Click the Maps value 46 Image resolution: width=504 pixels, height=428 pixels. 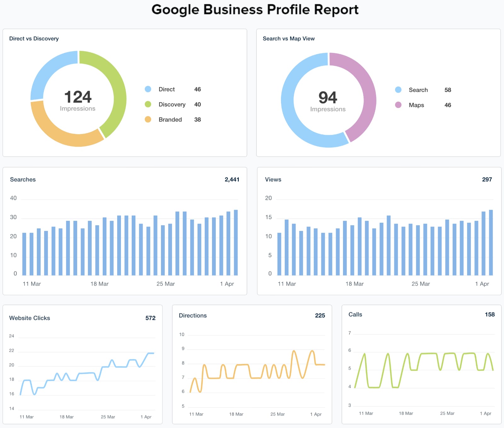pyautogui.click(x=448, y=105)
